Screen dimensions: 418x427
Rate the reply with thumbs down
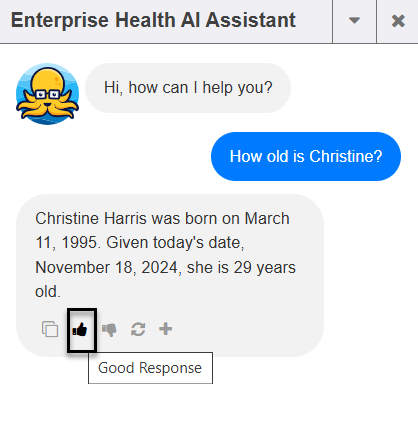pos(109,330)
